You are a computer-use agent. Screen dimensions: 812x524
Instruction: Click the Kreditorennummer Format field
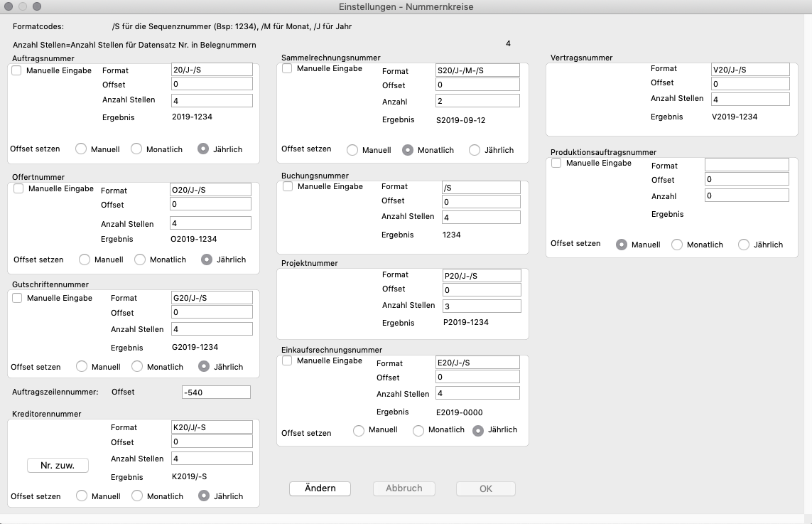212,427
